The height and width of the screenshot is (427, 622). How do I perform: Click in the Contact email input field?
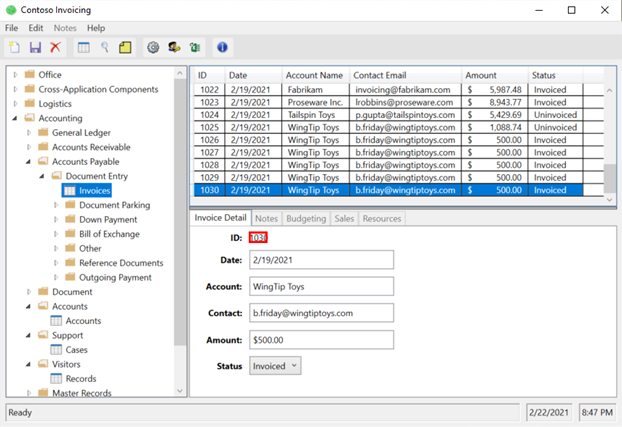click(322, 313)
